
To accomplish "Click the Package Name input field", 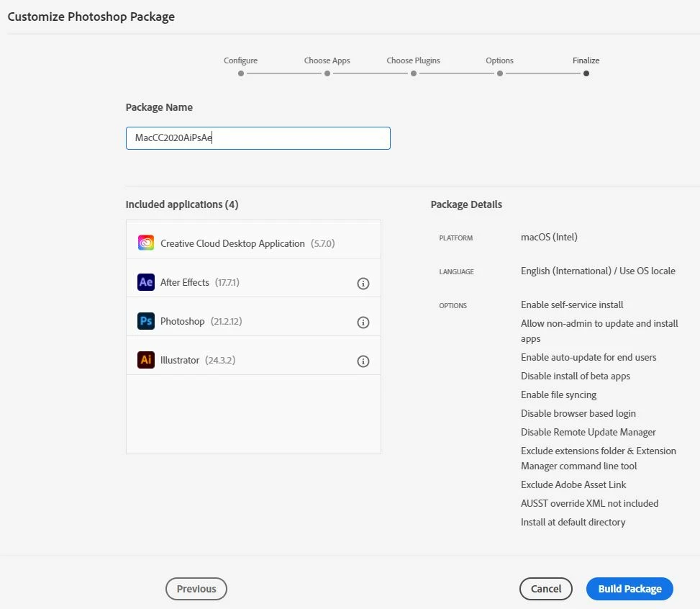I will [258, 138].
